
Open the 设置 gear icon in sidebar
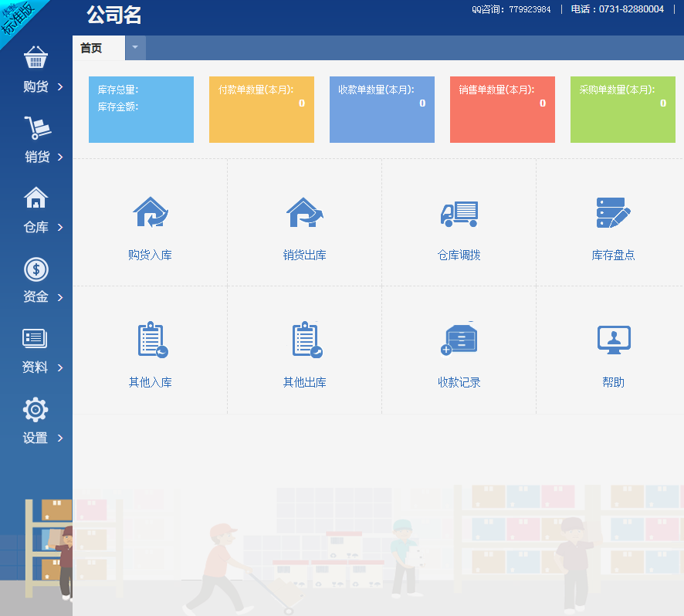36,409
